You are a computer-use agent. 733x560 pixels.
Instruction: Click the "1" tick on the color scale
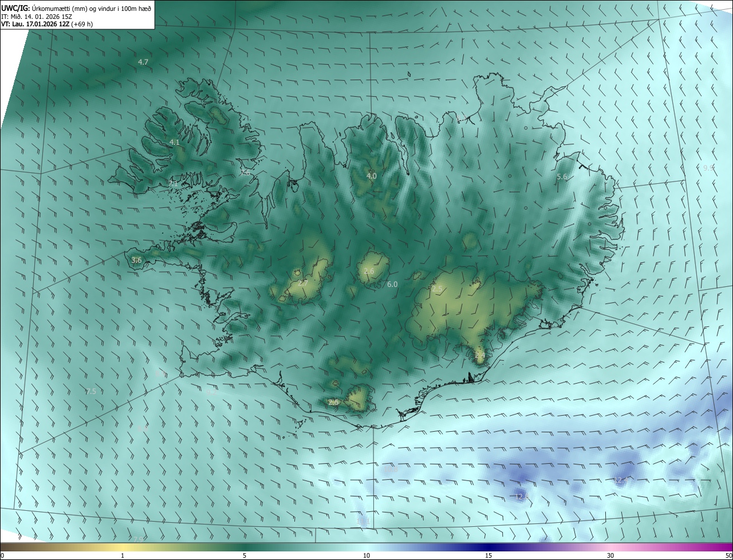point(123,555)
